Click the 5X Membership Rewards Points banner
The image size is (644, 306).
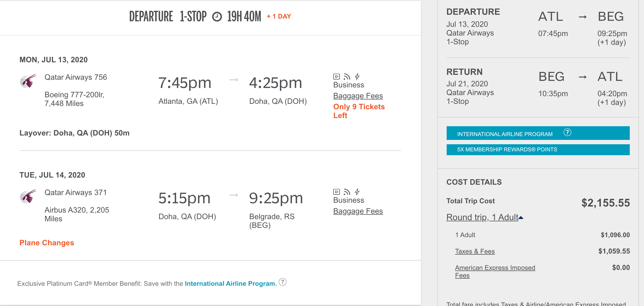click(538, 150)
